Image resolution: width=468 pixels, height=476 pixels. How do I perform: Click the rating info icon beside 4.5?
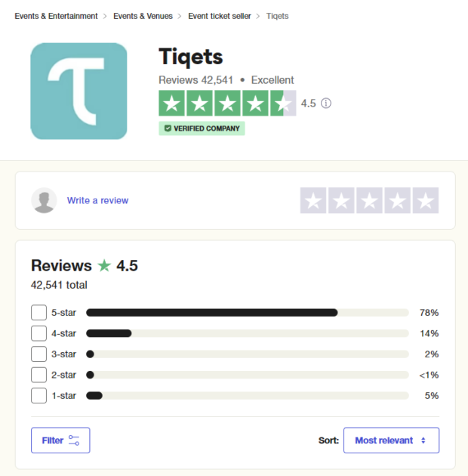click(x=326, y=104)
